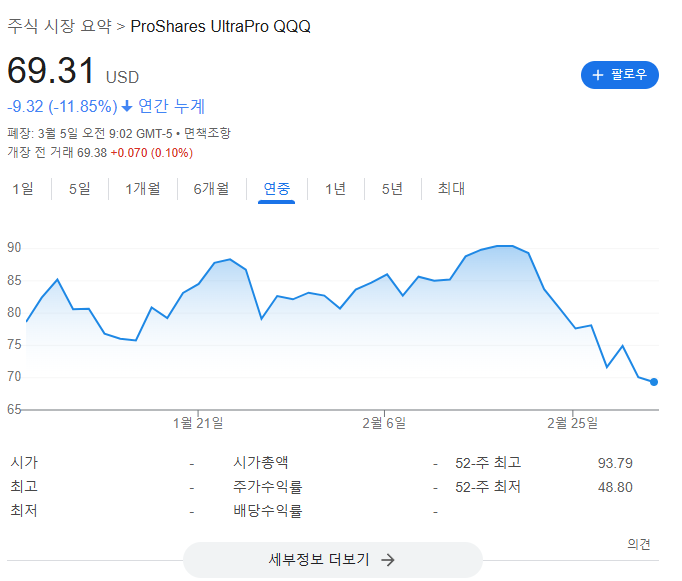Click the pre-market price 69.38

[x=92, y=153]
